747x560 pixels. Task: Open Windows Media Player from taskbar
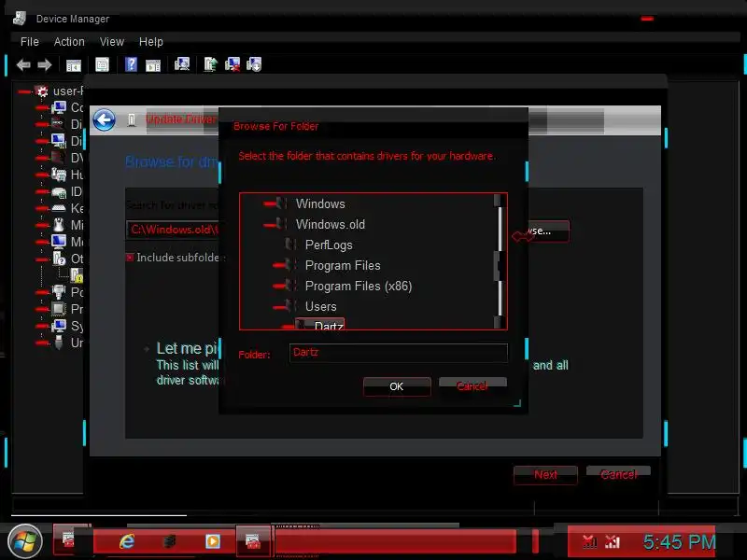pos(213,541)
